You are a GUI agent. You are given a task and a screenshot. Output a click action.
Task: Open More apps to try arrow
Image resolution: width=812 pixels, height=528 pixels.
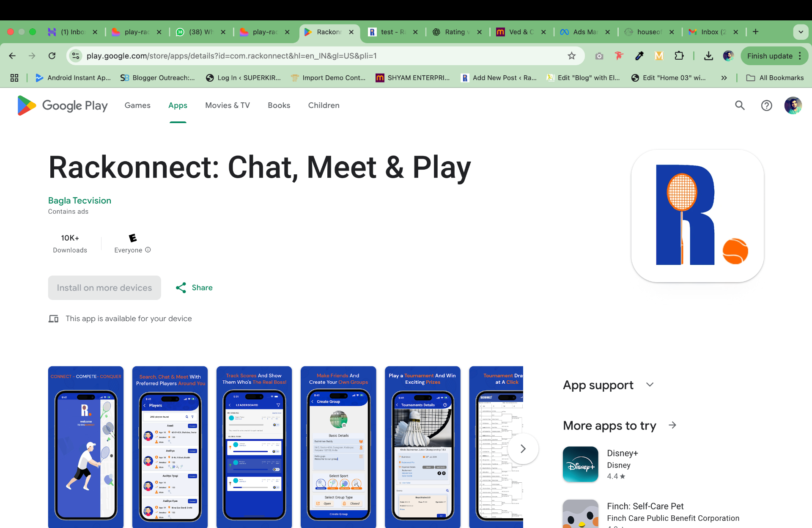pyautogui.click(x=672, y=425)
